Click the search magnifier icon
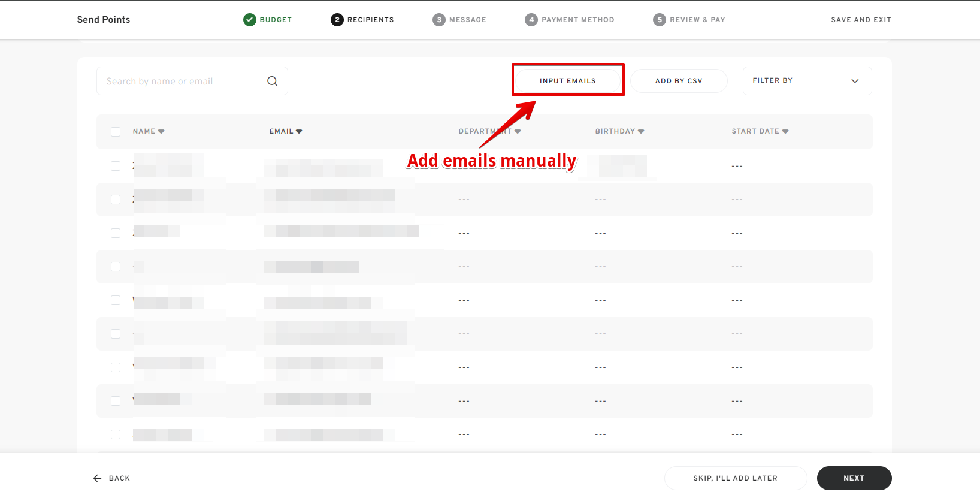This screenshot has height=501, width=980. click(x=272, y=81)
